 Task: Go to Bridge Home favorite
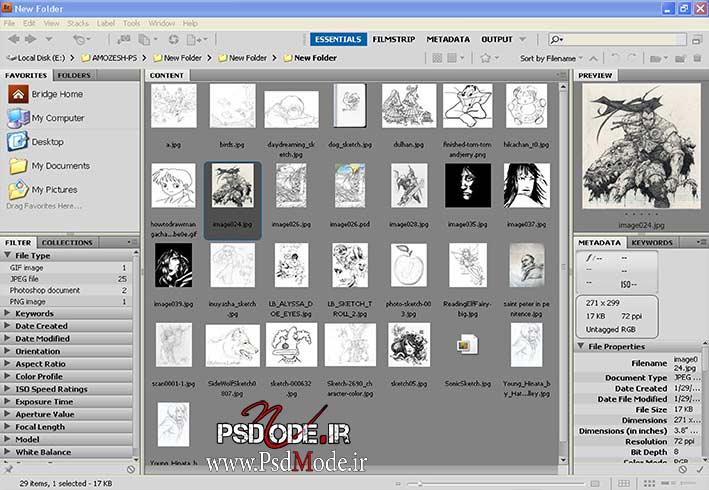[46, 94]
